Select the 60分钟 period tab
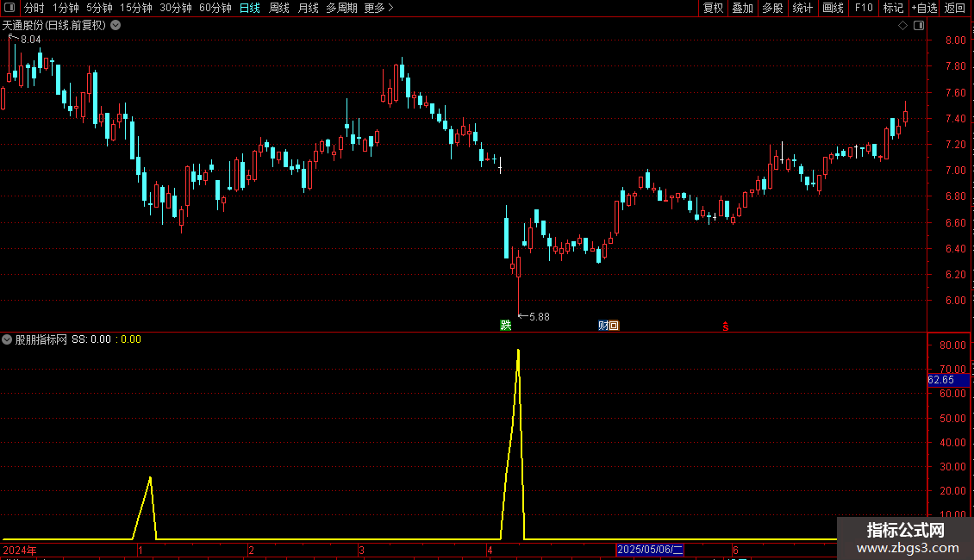974x560 pixels. (x=215, y=8)
